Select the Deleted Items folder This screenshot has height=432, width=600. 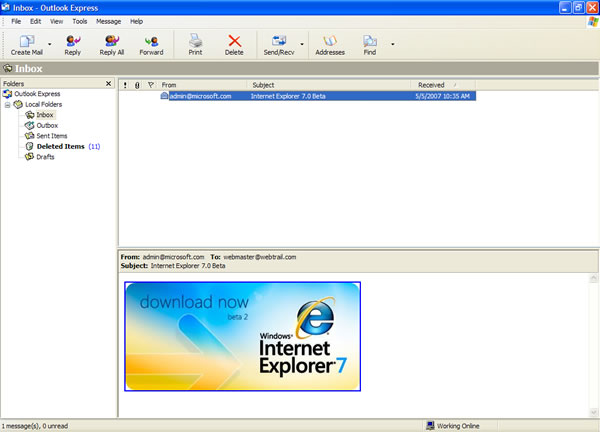[x=60, y=146]
